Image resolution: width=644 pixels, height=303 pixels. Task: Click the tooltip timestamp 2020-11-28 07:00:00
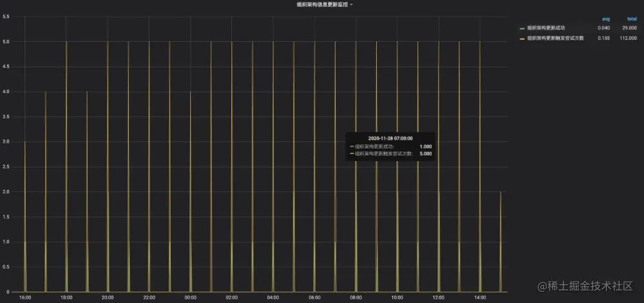click(390, 138)
